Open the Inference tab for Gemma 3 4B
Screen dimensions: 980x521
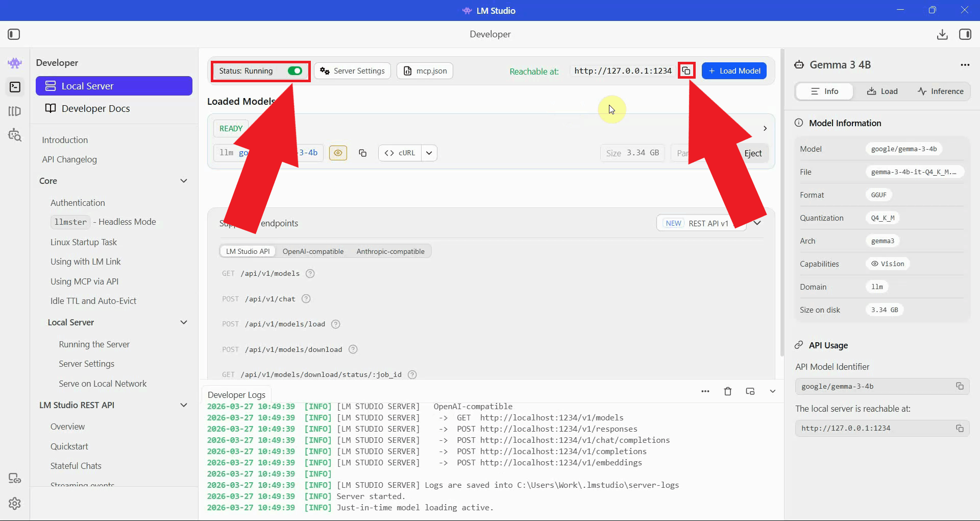click(x=941, y=91)
